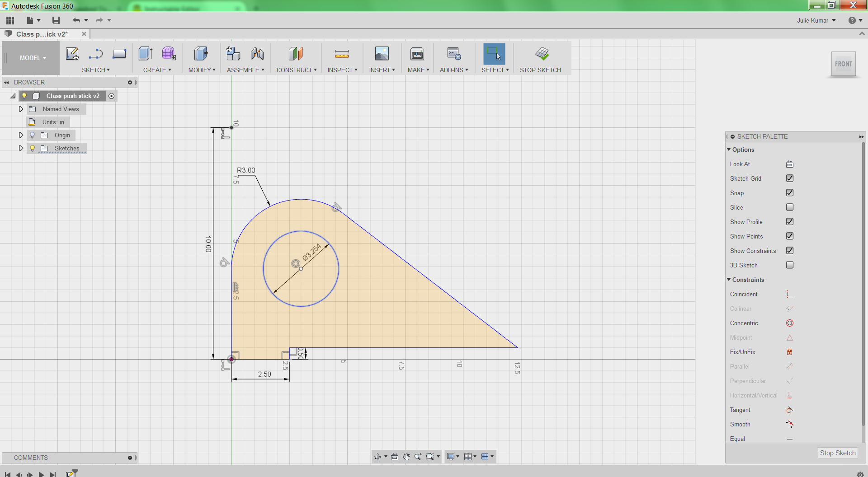The width and height of the screenshot is (868, 477).
Task: Click the New Component assemble icon
Action: point(233,54)
